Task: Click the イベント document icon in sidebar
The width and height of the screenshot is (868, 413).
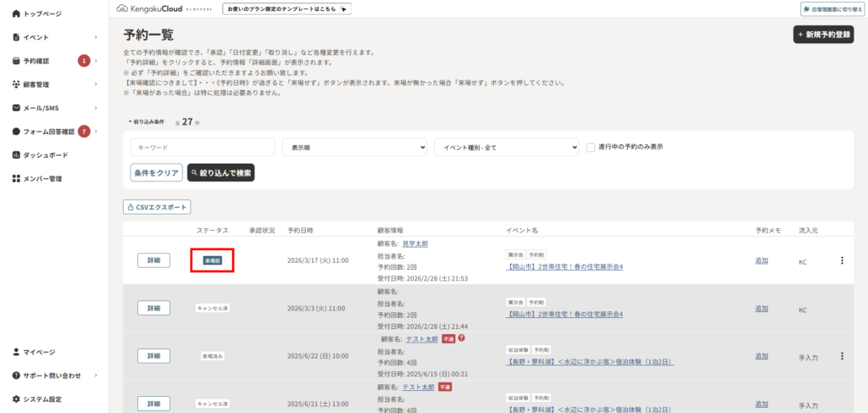Action: pyautogui.click(x=16, y=37)
